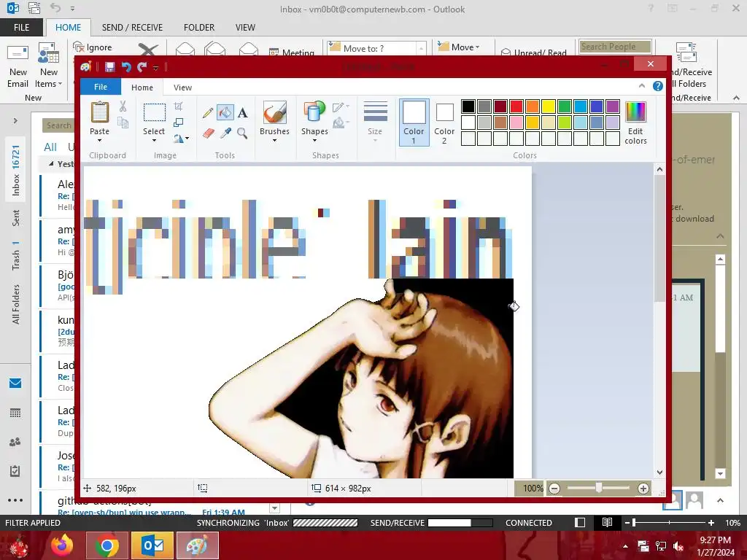Screen dimensions: 747x560
Task: Click the Undo arrow in Paint toolbar
Action: pyautogui.click(x=125, y=66)
